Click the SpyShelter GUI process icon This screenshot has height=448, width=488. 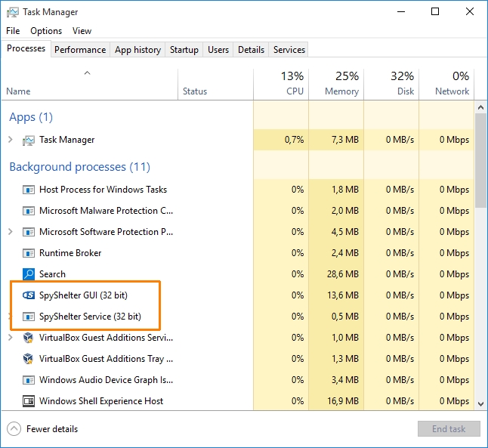click(29, 295)
